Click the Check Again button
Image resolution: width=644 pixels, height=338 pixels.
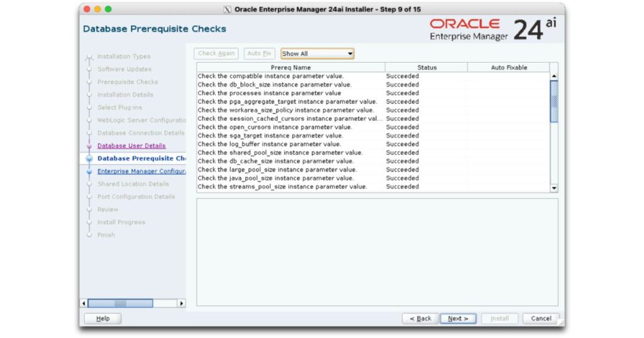[216, 53]
